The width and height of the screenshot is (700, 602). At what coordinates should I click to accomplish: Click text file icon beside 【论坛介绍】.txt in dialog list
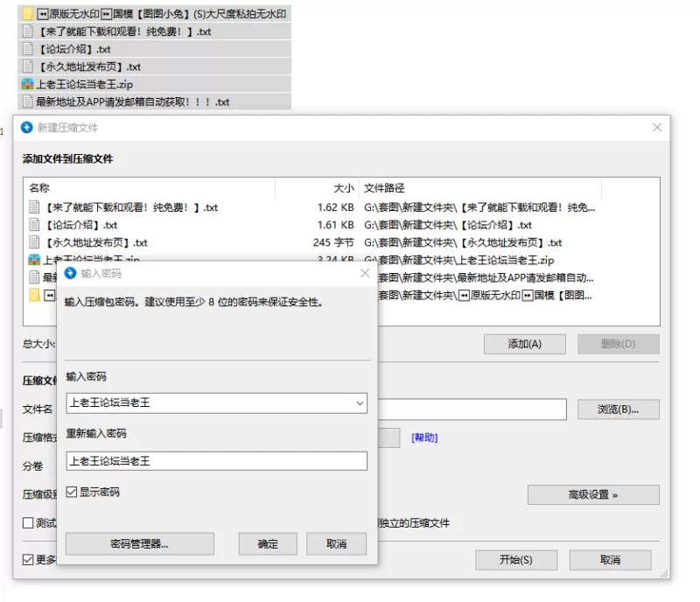(x=34, y=225)
